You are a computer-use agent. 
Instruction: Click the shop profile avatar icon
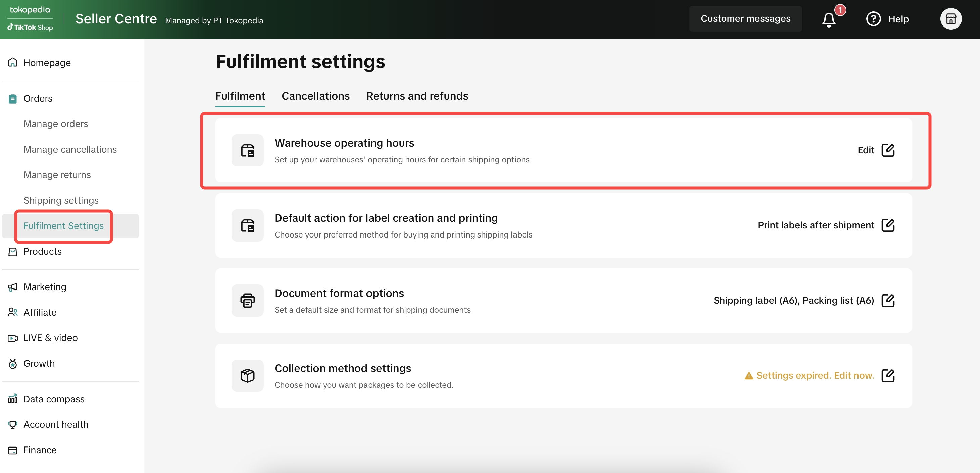click(x=951, y=19)
